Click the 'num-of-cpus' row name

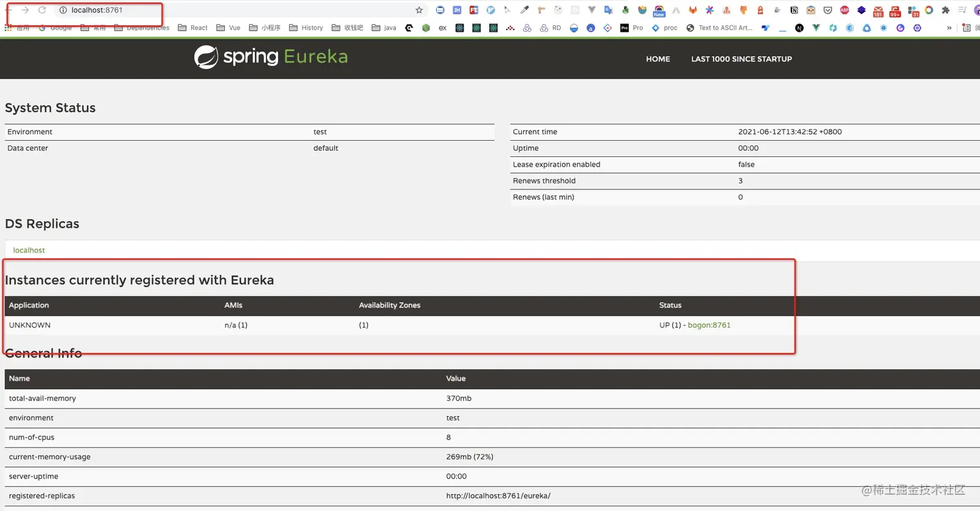tap(32, 438)
